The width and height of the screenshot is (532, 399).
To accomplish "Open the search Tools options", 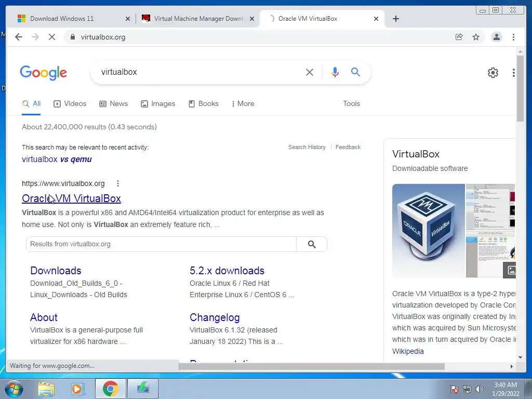I will tap(351, 104).
